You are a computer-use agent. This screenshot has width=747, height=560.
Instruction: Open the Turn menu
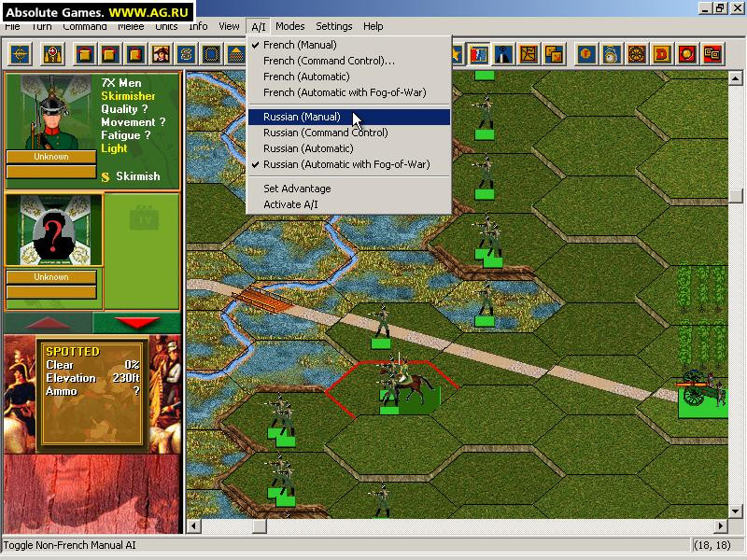[x=41, y=27]
